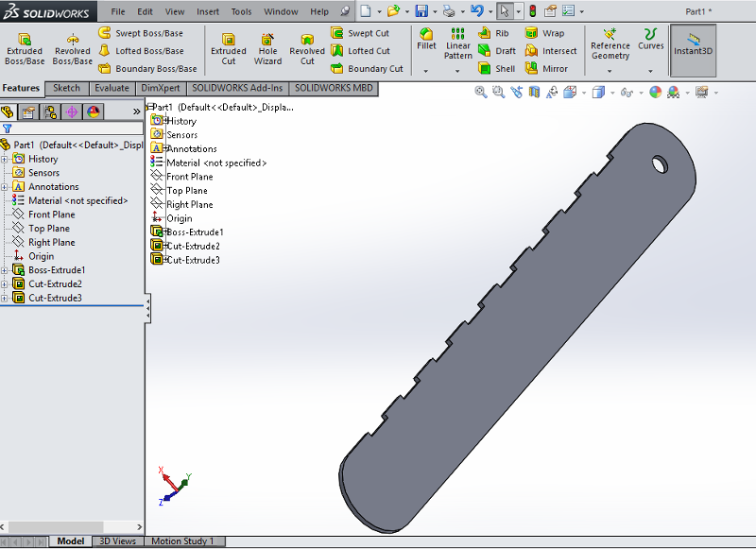
Task: Open the PropertyManager tab icon
Action: pos(28,112)
